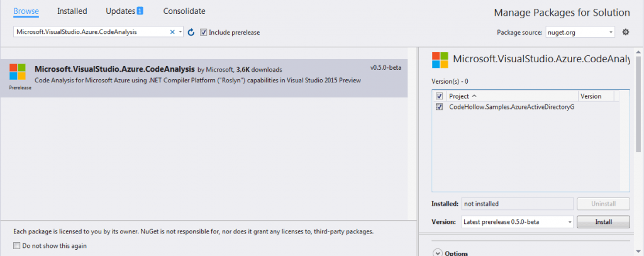The height and width of the screenshot is (256, 644).
Task: Check 'Do not show this again'
Action: pos(16,246)
